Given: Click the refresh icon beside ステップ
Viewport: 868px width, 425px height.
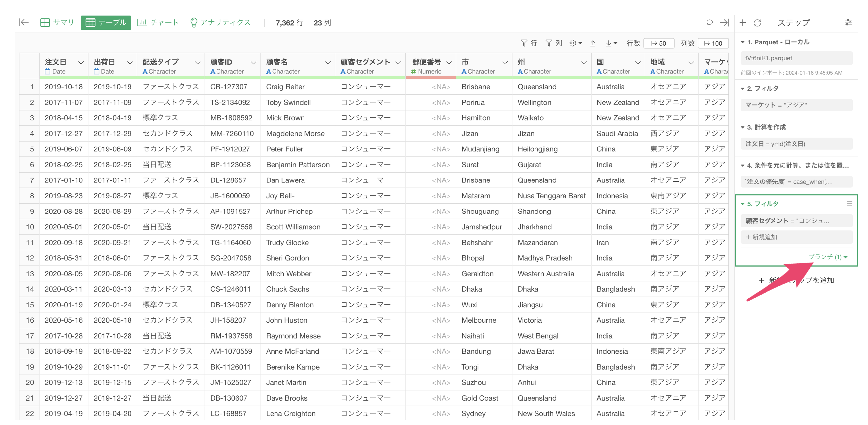Looking at the screenshot, I should (757, 23).
